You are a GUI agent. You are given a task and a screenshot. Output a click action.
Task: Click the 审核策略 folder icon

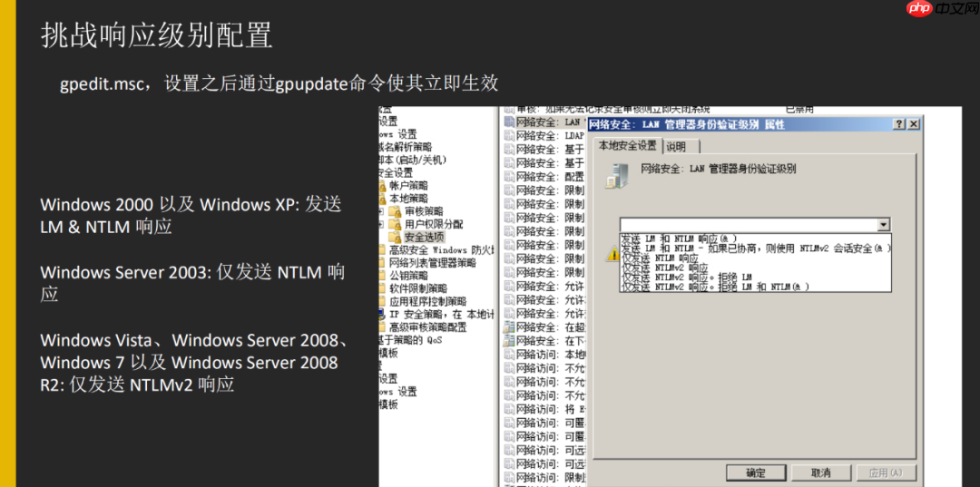pos(395,211)
